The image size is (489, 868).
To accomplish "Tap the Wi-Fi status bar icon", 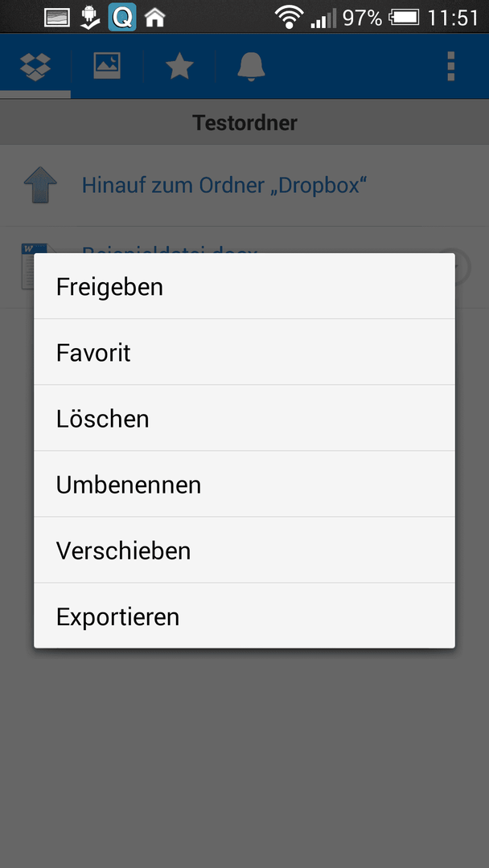I will coord(289,18).
